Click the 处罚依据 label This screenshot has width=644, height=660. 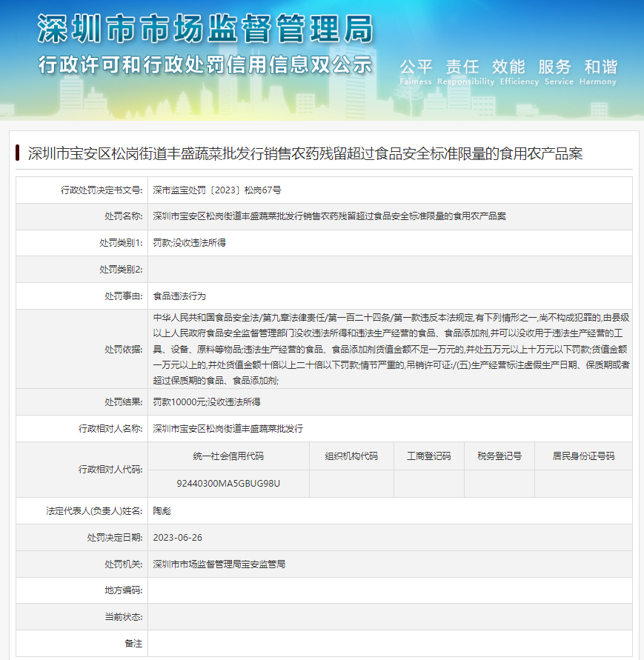[124, 350]
